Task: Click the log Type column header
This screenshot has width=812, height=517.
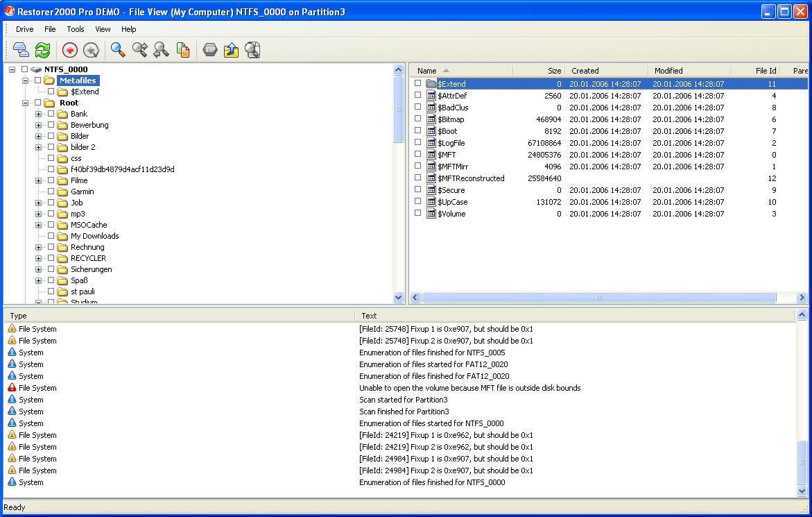Action: 179,316
